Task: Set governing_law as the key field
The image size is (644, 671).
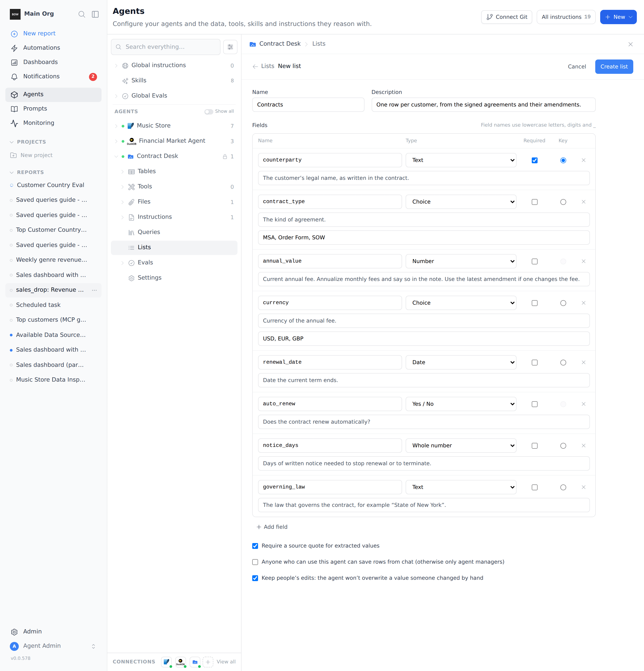Action: (563, 487)
